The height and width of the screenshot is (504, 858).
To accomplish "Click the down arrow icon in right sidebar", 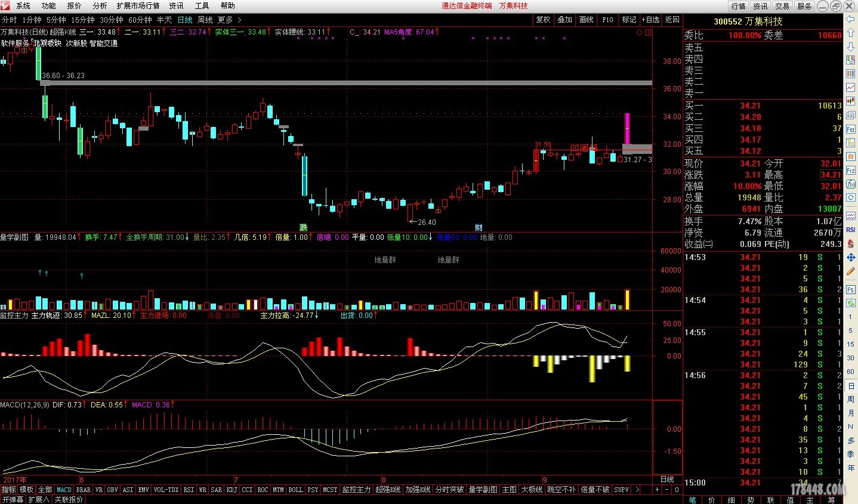I will (851, 46).
